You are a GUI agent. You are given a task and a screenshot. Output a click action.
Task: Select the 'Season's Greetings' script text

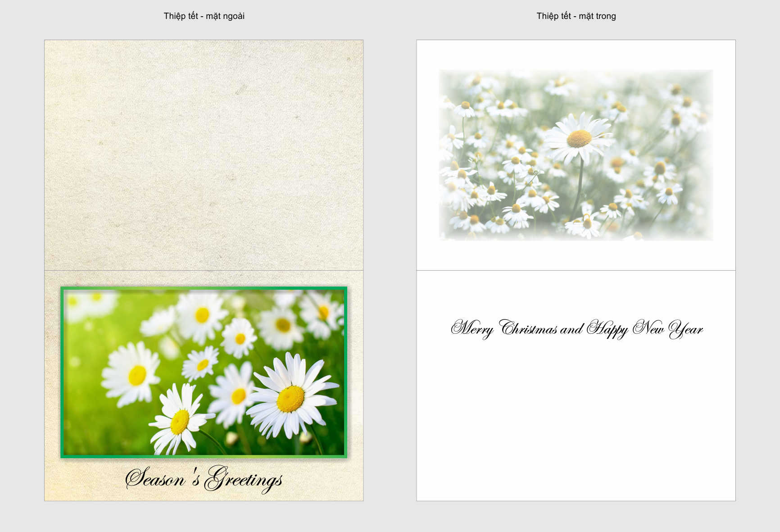pos(204,479)
